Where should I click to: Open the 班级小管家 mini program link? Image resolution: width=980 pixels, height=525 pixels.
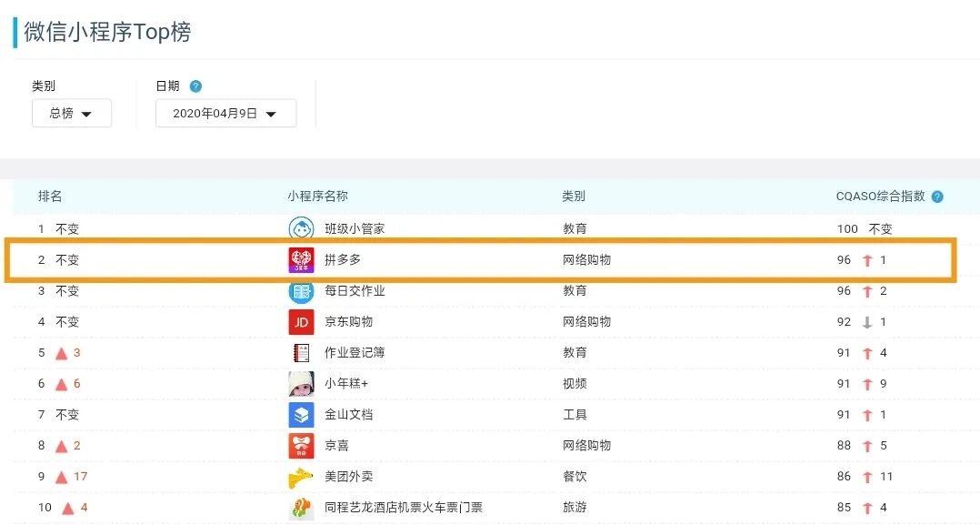point(355,229)
